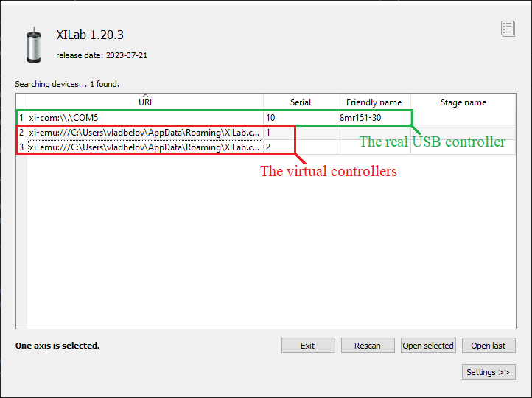Click friendly name cell 8mr151-30
The image size is (532, 398).
point(374,118)
